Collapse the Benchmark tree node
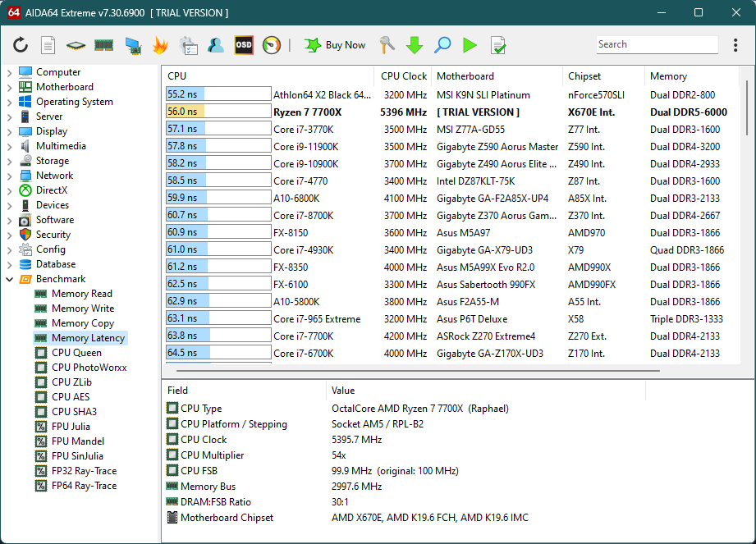Screen dimensions: 756x544 (x=10, y=279)
